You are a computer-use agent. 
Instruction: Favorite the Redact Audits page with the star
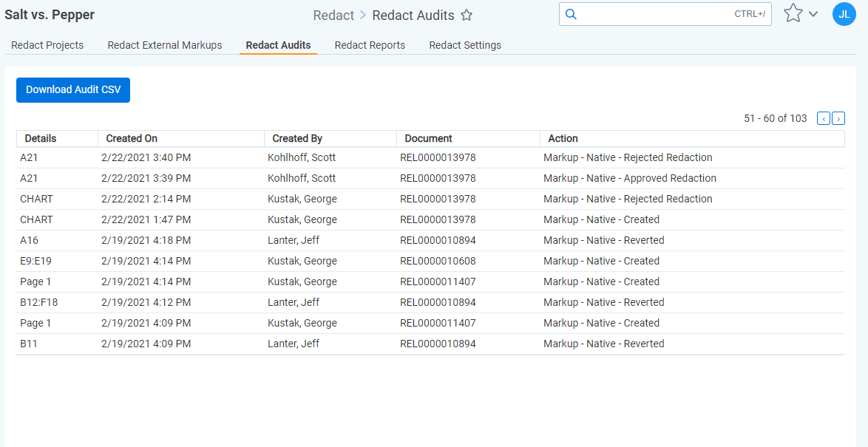(x=467, y=16)
